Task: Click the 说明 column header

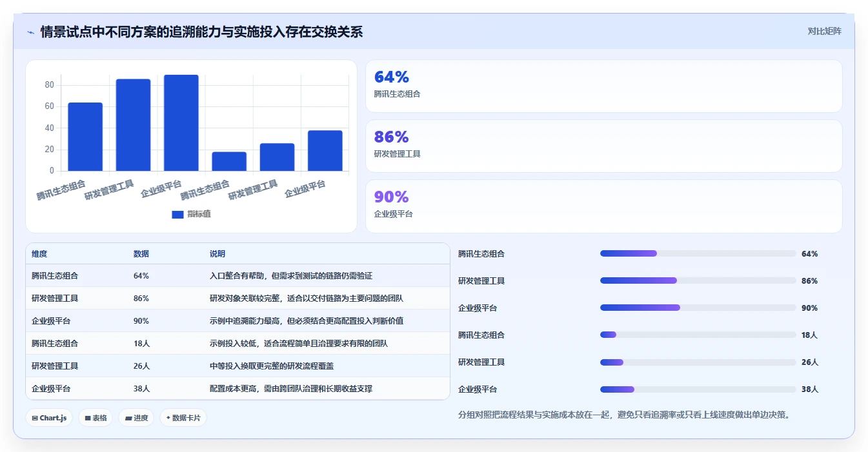Action: coord(217,254)
